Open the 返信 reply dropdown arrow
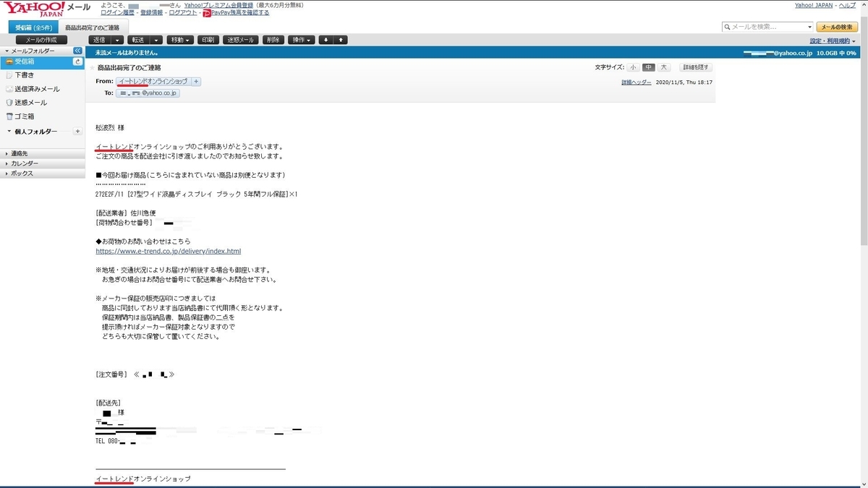Viewport: 868px width, 488px height. pyautogui.click(x=118, y=40)
